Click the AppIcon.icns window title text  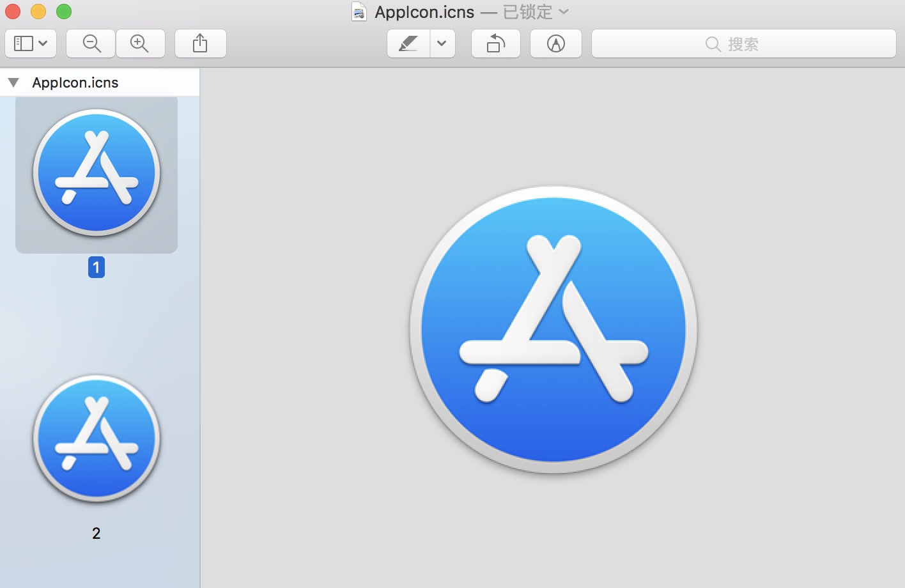click(424, 12)
